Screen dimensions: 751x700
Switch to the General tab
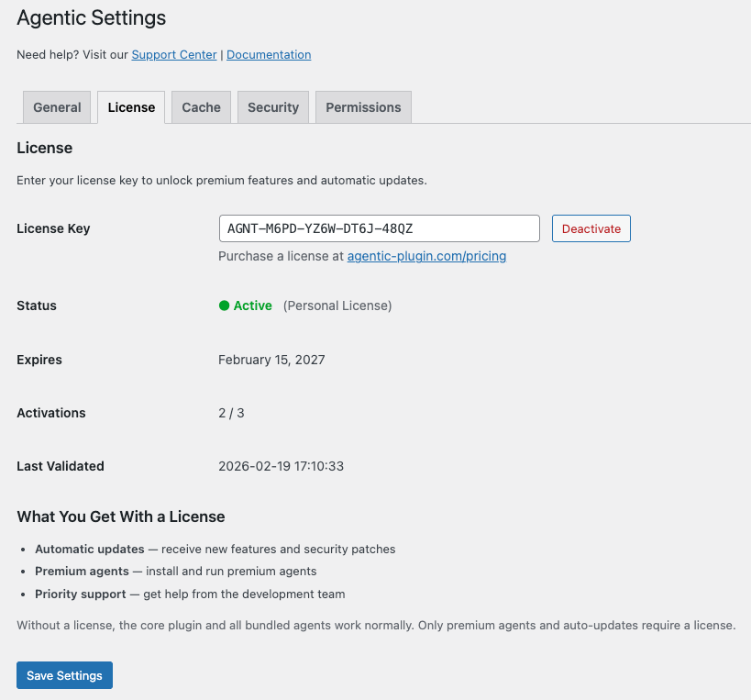pos(56,106)
